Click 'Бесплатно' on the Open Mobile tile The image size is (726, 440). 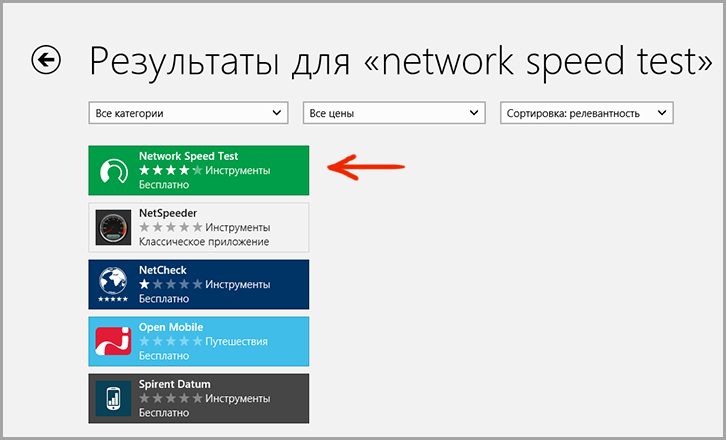pyautogui.click(x=164, y=356)
